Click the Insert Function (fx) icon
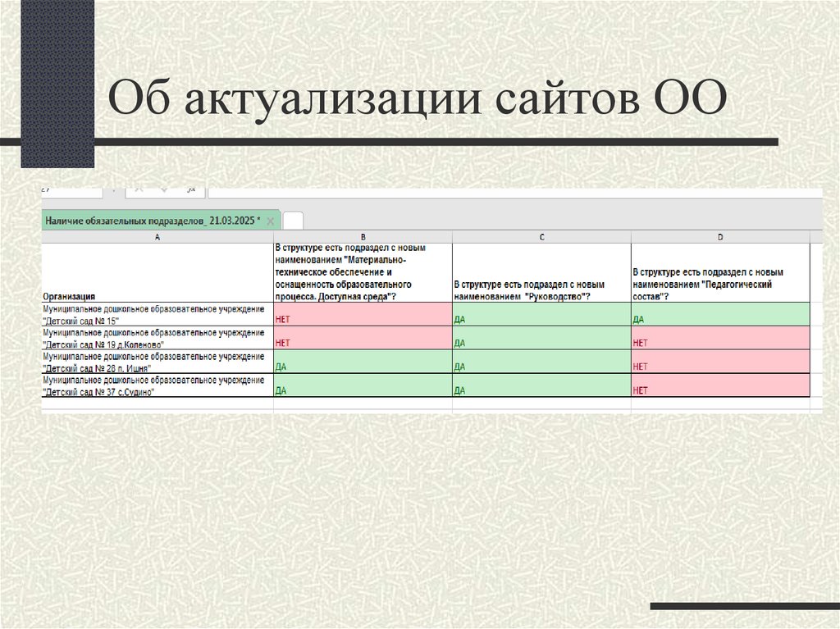840x629 pixels. click(190, 189)
